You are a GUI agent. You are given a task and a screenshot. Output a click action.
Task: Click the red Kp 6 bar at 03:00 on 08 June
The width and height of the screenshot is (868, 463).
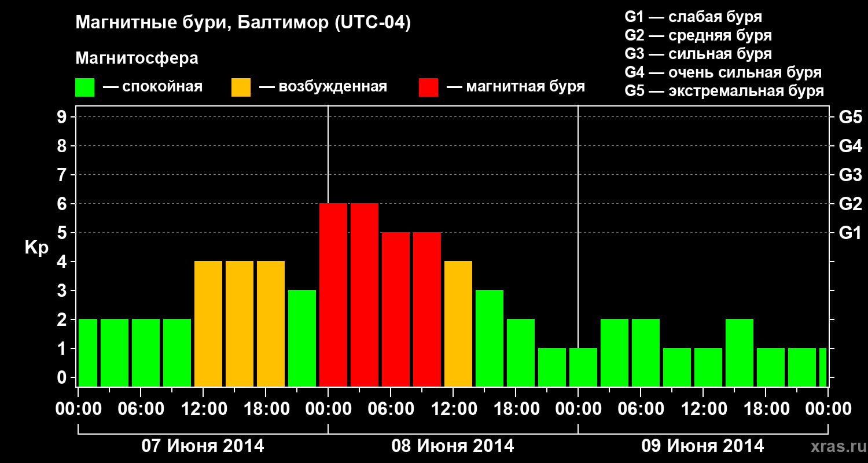(365, 295)
